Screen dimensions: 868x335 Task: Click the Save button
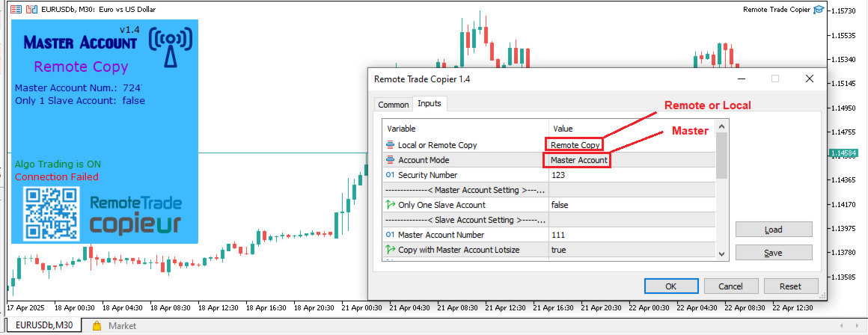click(773, 253)
